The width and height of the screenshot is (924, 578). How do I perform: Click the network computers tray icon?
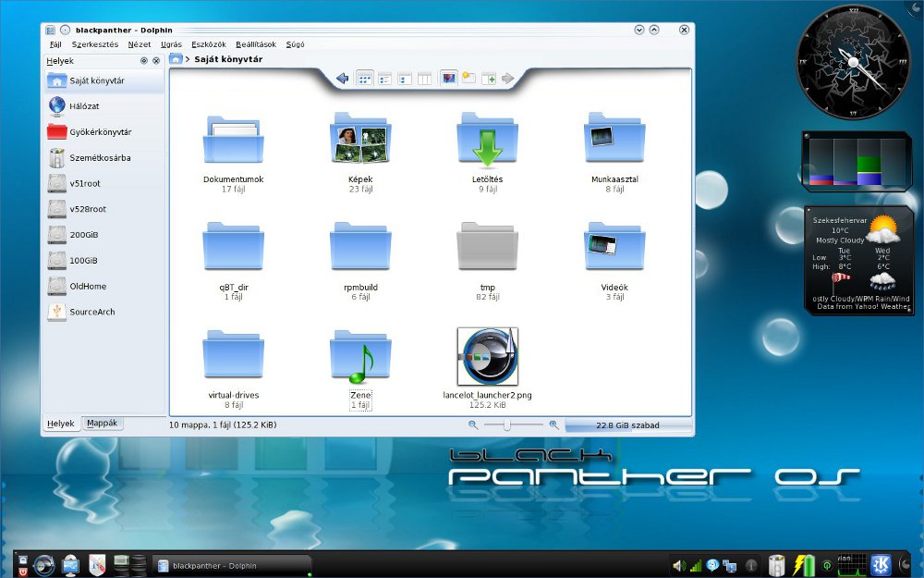point(730,566)
